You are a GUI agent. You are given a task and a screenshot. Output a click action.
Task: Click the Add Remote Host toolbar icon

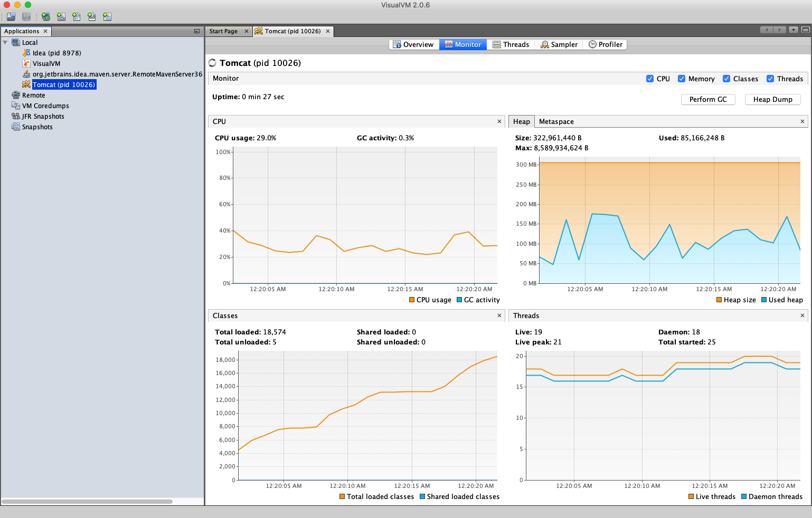46,17
